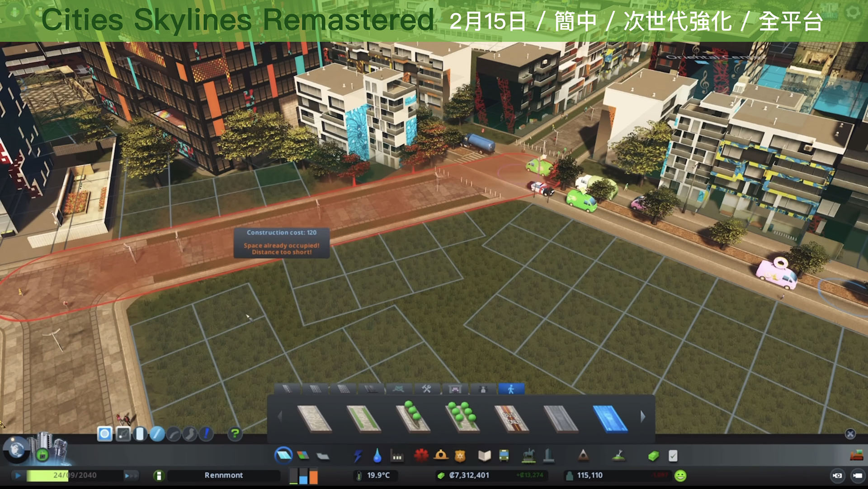868x489 pixels.
Task: Open the Public Transport bus menu
Action: pyautogui.click(x=504, y=456)
